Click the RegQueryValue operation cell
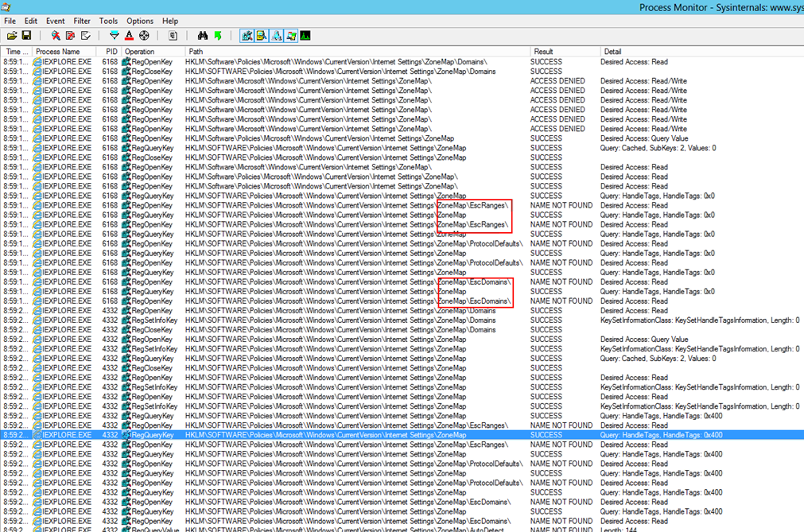 click(x=155, y=530)
